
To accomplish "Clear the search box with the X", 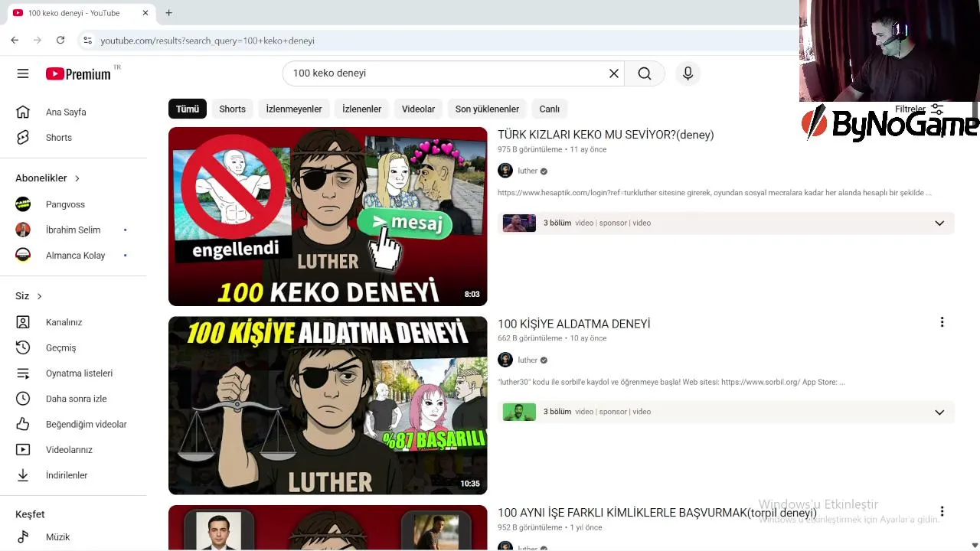I will [613, 73].
